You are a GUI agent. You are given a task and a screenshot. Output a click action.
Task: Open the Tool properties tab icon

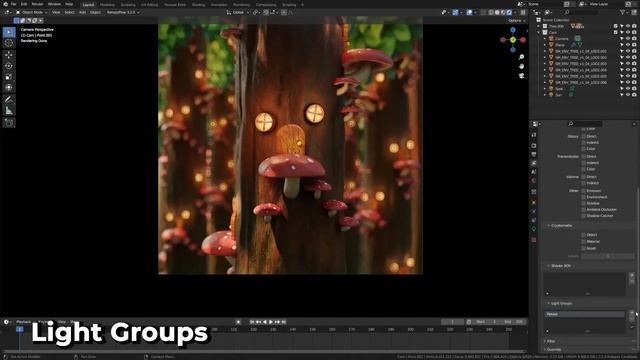pyautogui.click(x=534, y=135)
